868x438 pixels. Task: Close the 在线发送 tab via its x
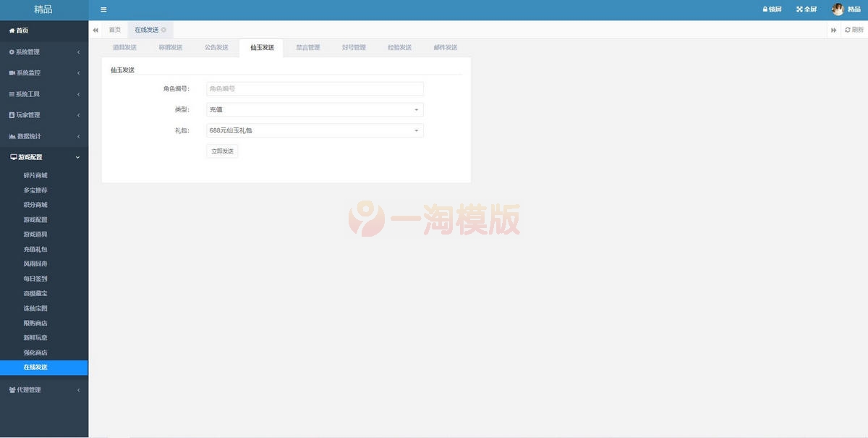coord(163,30)
